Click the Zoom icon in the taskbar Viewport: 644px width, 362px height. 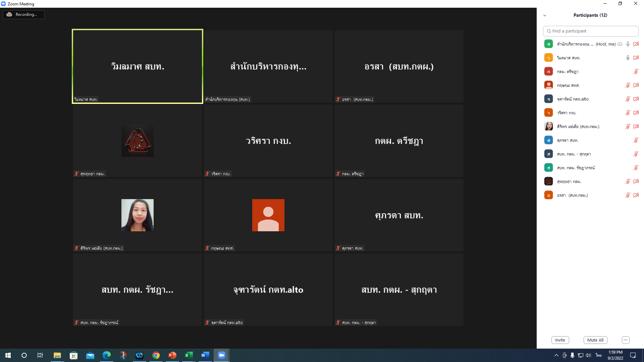222,355
